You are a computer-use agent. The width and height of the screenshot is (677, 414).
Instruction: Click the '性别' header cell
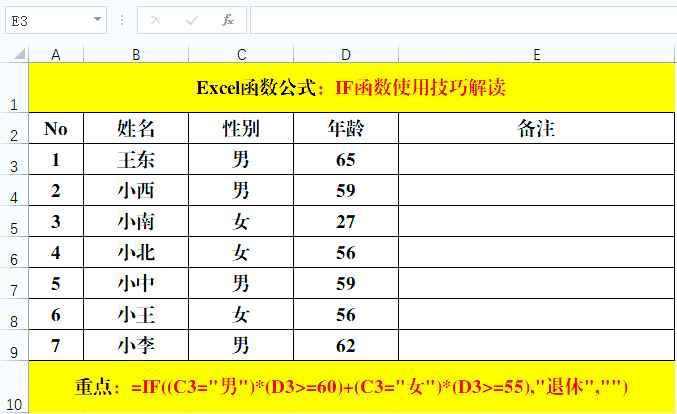tap(241, 128)
